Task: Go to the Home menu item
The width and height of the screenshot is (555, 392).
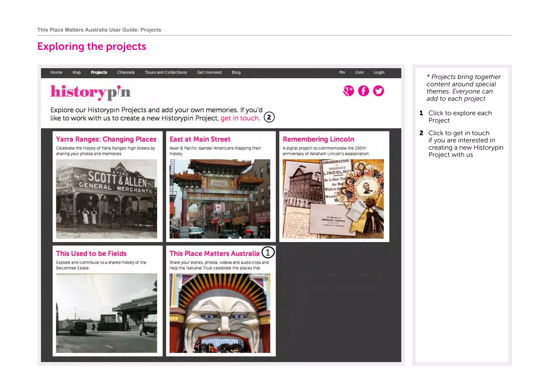Action: (56, 73)
